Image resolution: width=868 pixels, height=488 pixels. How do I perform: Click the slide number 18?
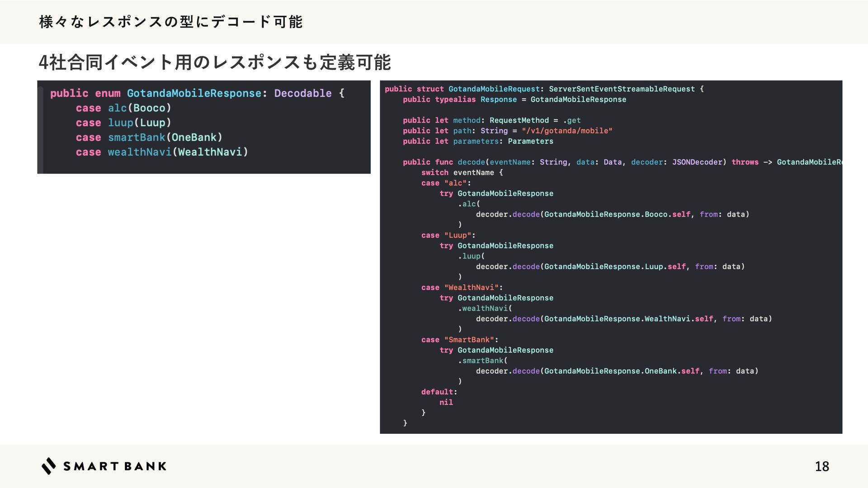tap(821, 466)
